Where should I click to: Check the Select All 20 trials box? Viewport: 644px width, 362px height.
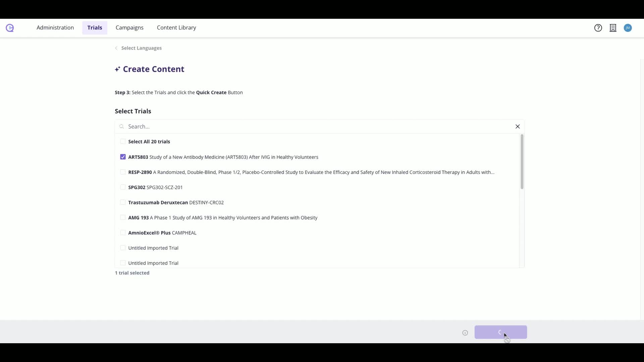pyautogui.click(x=123, y=141)
